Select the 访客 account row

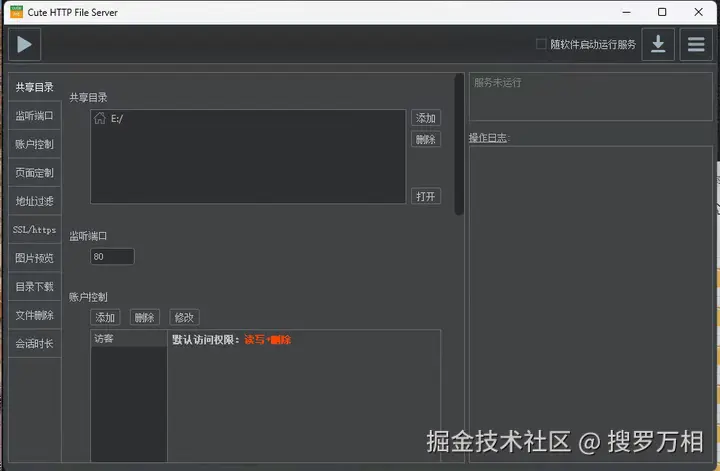pyautogui.click(x=129, y=339)
